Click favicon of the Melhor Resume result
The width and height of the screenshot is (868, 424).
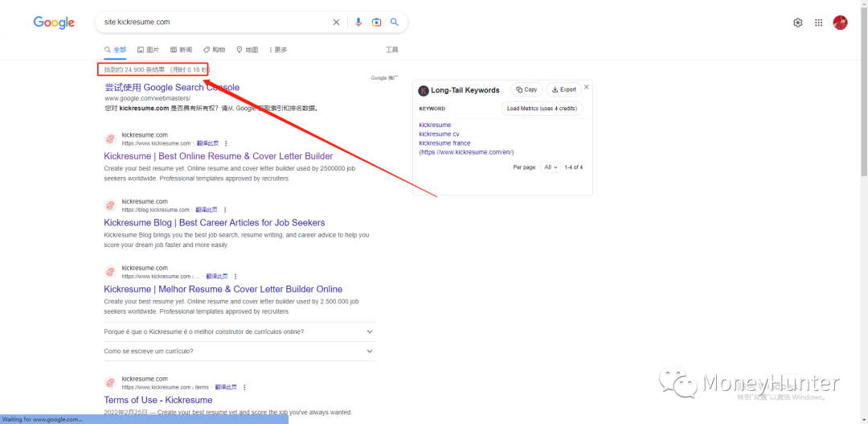coord(110,272)
